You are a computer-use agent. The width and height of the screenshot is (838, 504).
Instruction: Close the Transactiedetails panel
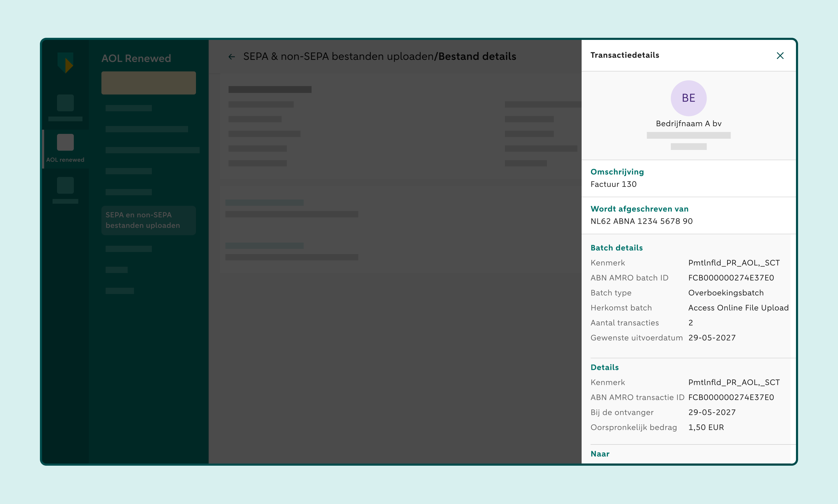(x=780, y=56)
